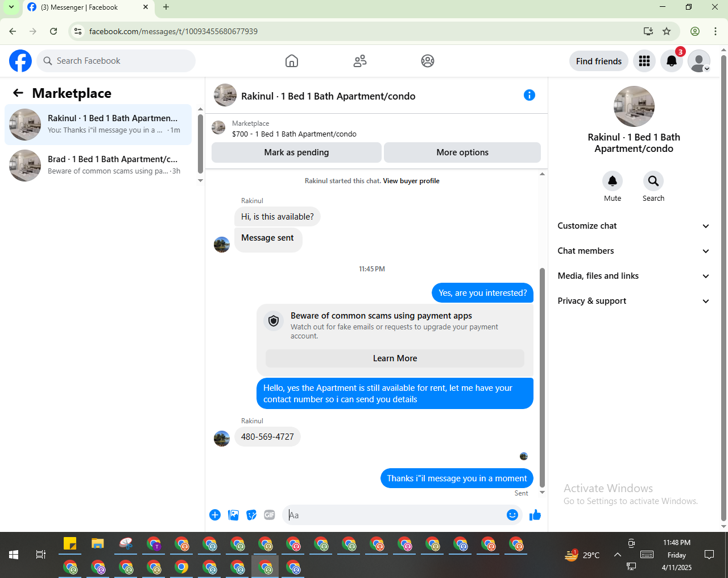Click the More options button

point(462,152)
